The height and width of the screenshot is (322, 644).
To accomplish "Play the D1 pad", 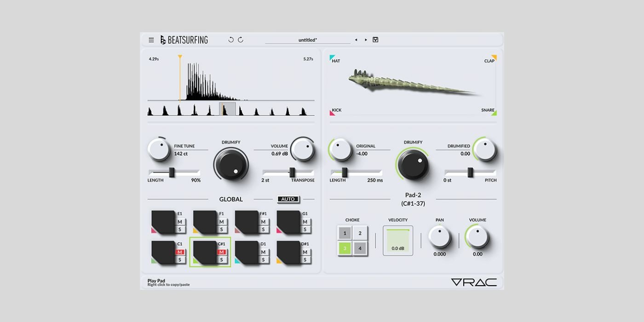I will click(247, 252).
